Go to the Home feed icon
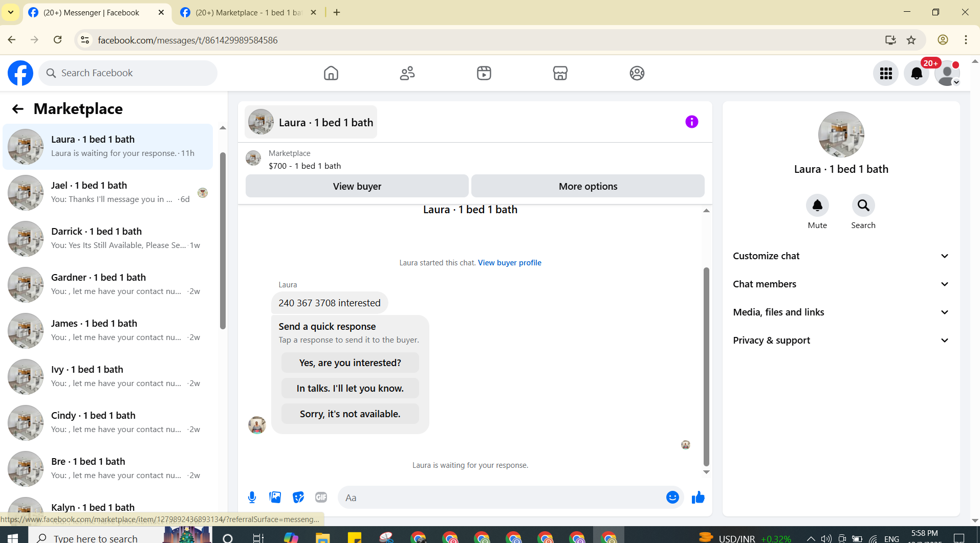980x543 pixels. pyautogui.click(x=331, y=73)
